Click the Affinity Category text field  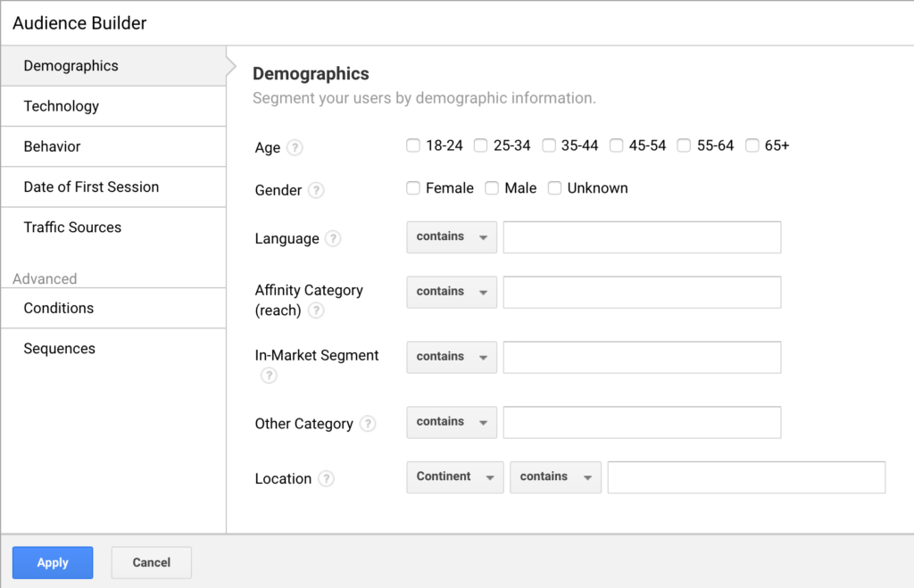[x=642, y=293]
